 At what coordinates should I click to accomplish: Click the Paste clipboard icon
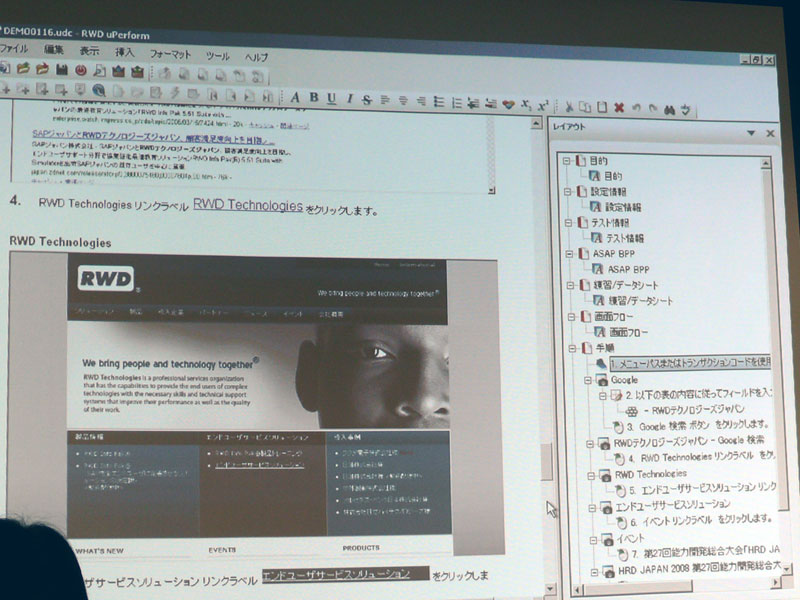pyautogui.click(x=602, y=107)
